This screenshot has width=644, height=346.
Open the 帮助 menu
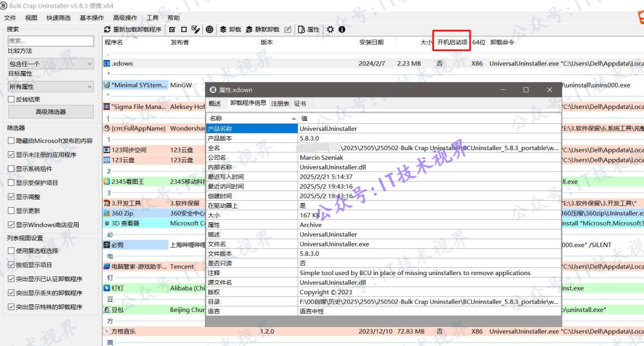click(x=174, y=18)
